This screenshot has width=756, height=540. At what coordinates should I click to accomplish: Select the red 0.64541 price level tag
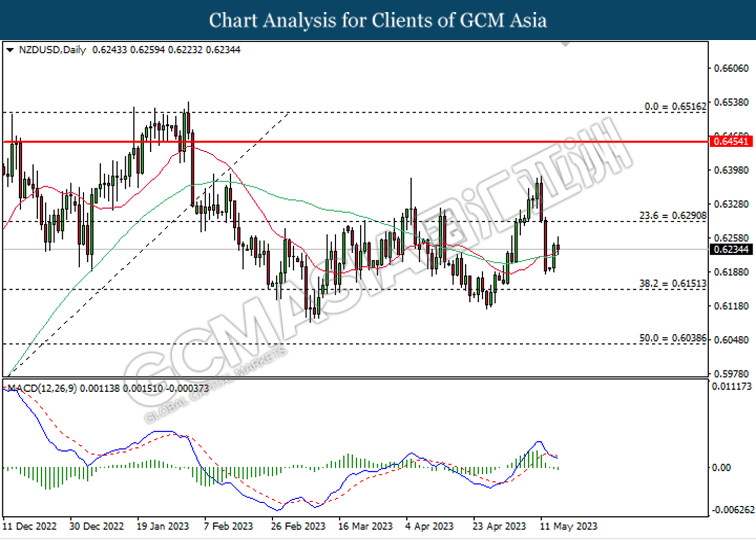pyautogui.click(x=731, y=141)
